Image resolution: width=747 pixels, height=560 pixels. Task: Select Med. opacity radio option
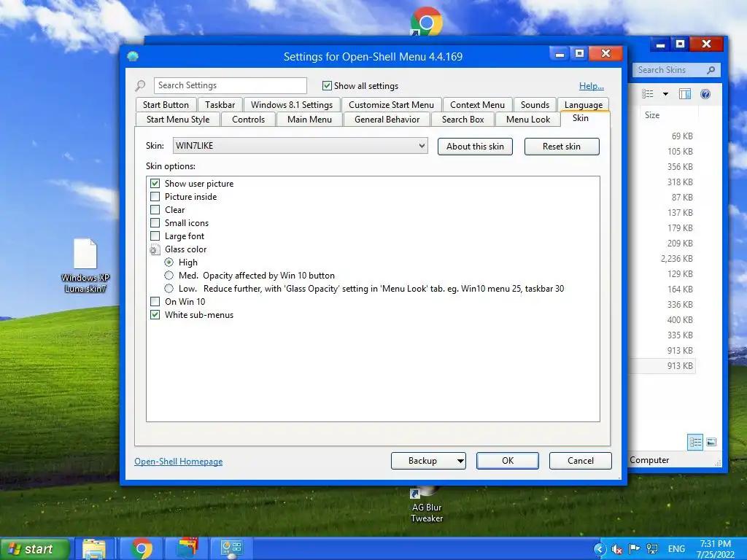click(169, 275)
